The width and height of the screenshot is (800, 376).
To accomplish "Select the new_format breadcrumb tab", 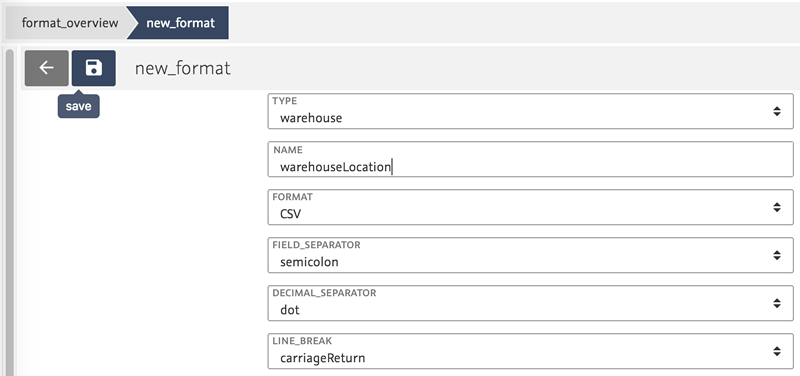I will click(180, 23).
